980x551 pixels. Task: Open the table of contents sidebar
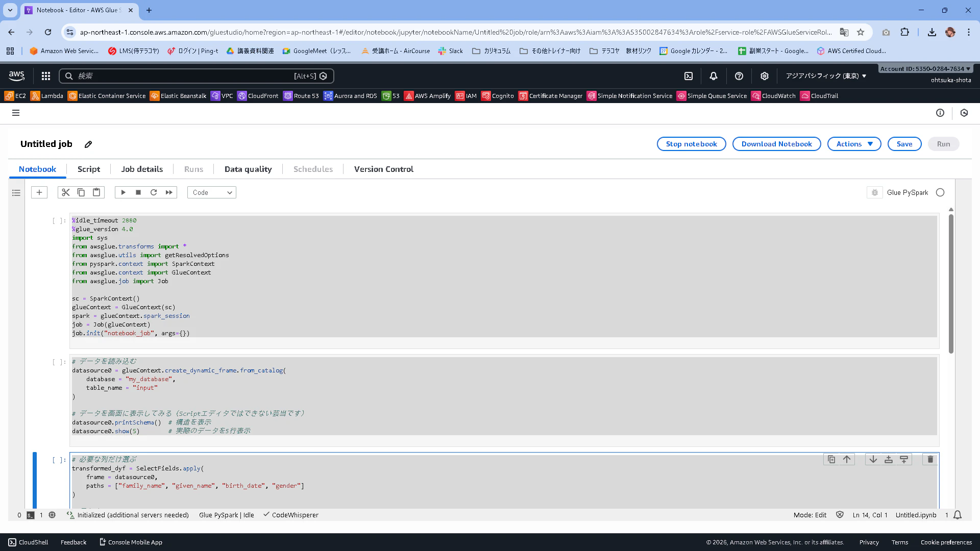[16, 193]
